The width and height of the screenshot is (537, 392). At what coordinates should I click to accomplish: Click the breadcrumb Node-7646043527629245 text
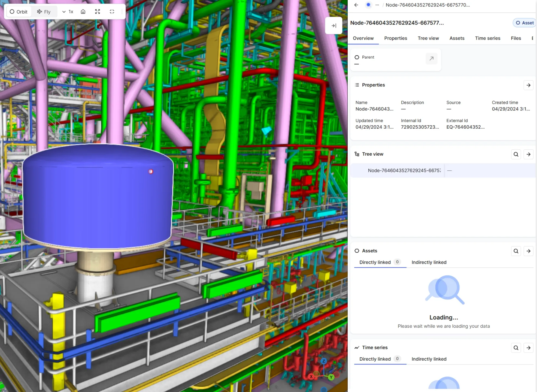(428, 5)
